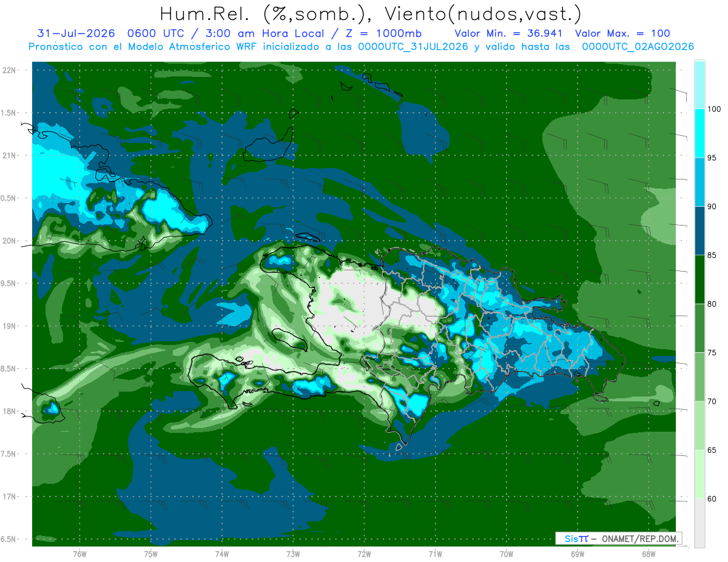This screenshot has height=562, width=728.
Task: Click the '71W' longitude label
Action: click(x=435, y=554)
